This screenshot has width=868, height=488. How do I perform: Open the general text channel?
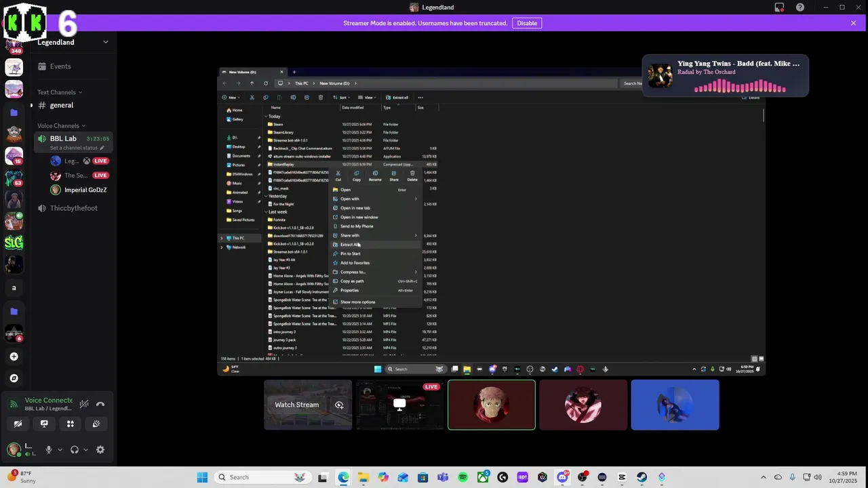click(73, 105)
